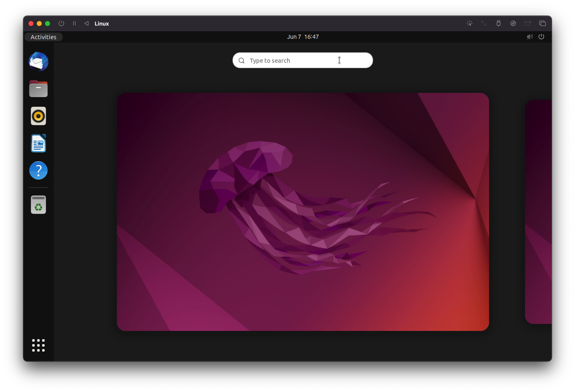Click the USB devices toolbar icon
The image size is (575, 392).
point(498,24)
